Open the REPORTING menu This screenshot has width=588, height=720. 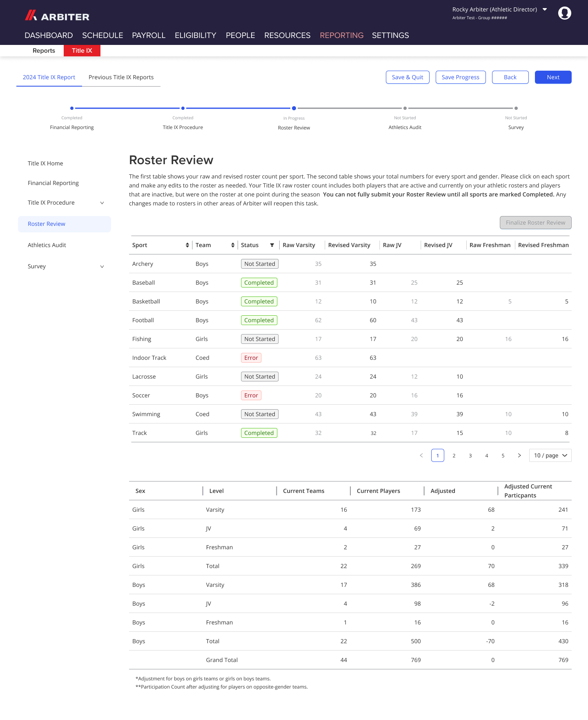[x=342, y=36]
